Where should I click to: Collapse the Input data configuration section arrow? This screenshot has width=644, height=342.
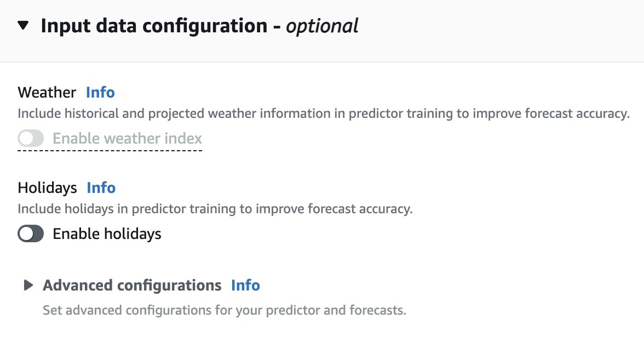pyautogui.click(x=22, y=26)
